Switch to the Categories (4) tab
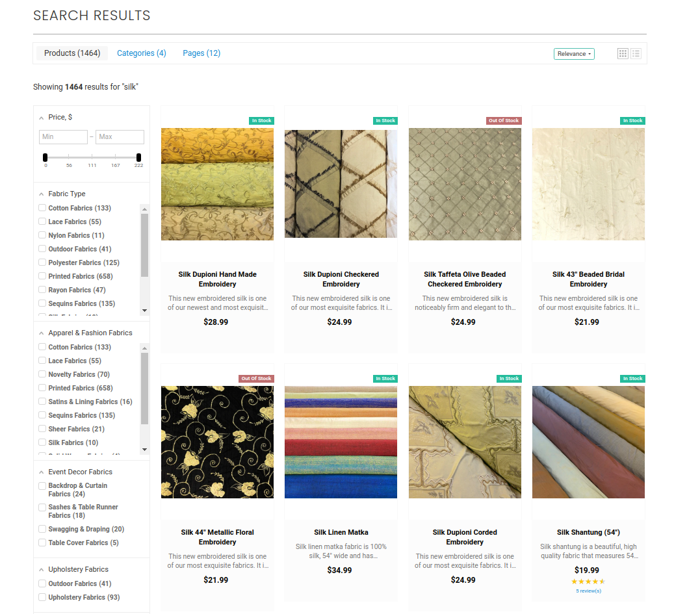 [x=141, y=53]
